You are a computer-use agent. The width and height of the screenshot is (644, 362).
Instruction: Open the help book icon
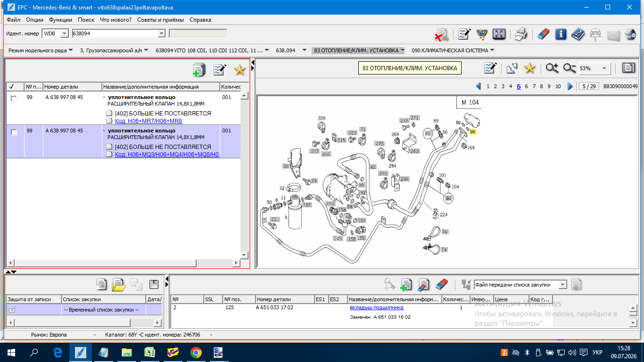point(578,34)
